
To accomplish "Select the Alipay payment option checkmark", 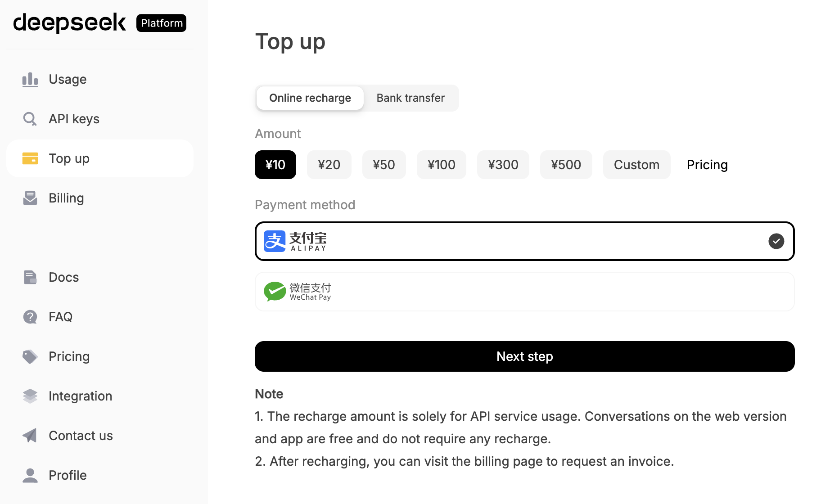I will coord(776,241).
